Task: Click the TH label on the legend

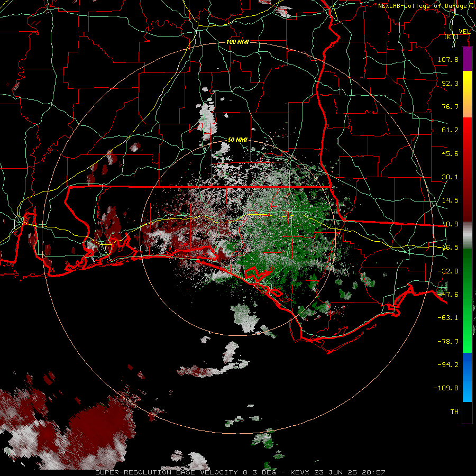Action: [x=454, y=412]
